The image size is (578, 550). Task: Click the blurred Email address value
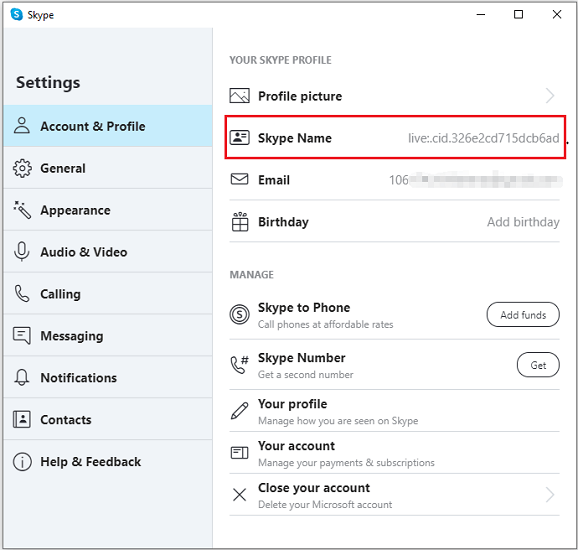coord(476,180)
